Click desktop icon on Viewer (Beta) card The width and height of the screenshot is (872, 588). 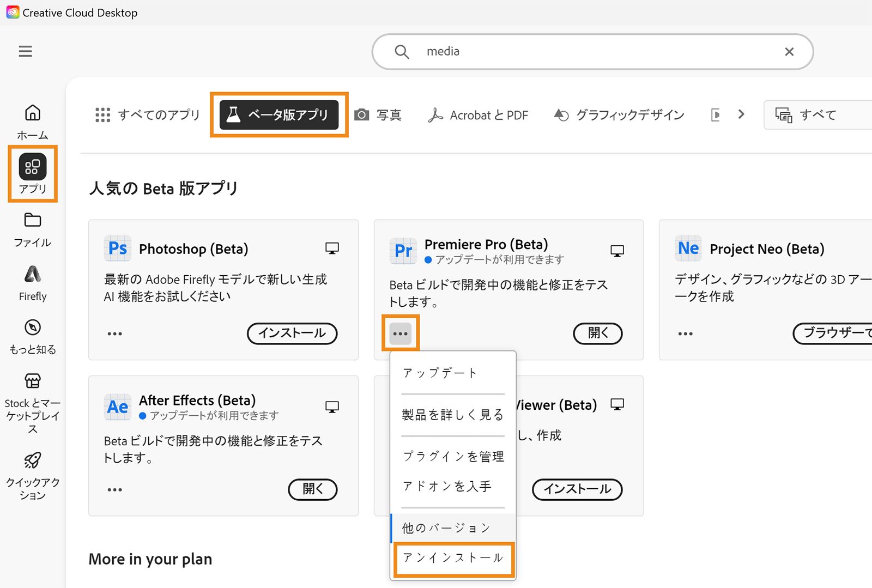617,404
